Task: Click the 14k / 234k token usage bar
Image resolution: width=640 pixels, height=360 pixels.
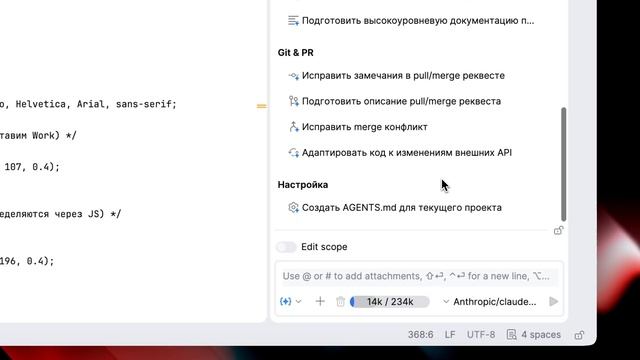Action: [390, 302]
